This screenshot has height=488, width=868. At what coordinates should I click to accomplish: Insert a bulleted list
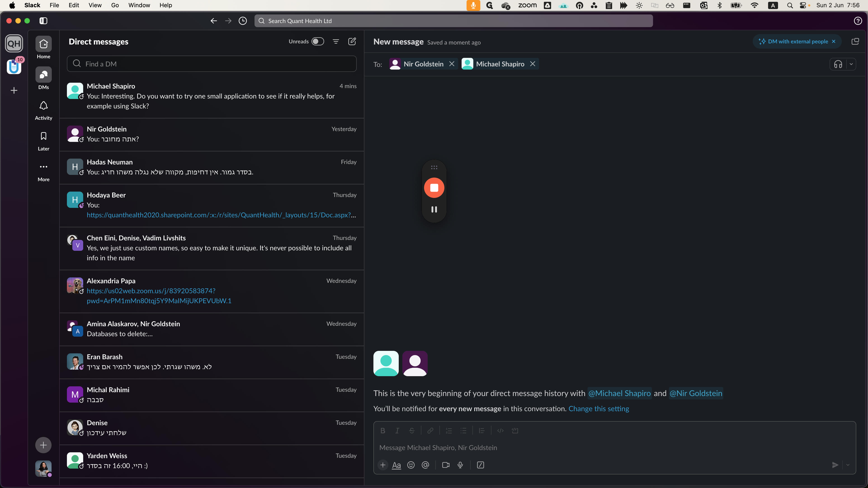tap(463, 430)
